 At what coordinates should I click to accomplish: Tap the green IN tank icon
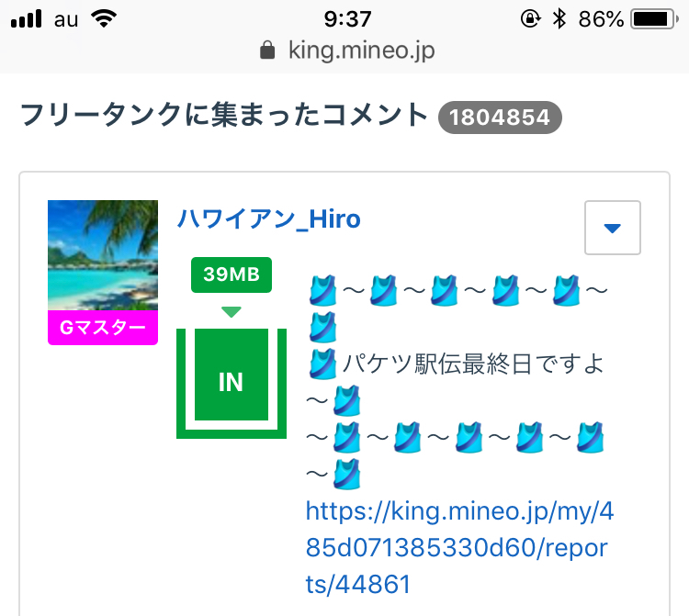pos(231,381)
